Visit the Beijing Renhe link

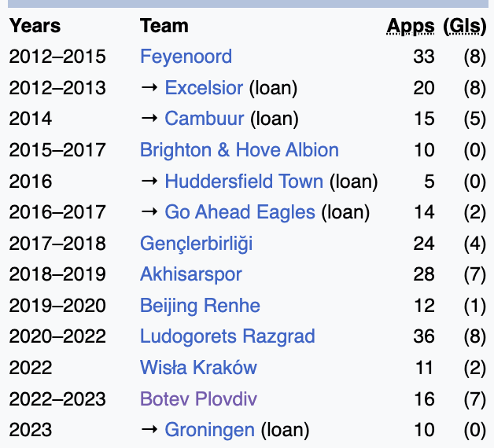tap(200, 306)
